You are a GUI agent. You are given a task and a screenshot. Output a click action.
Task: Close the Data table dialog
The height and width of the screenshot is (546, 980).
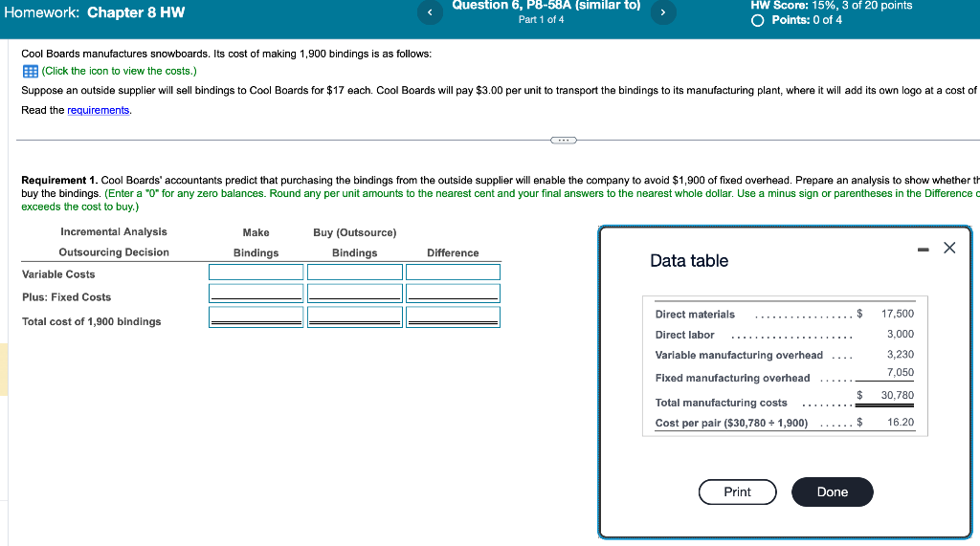click(x=949, y=248)
